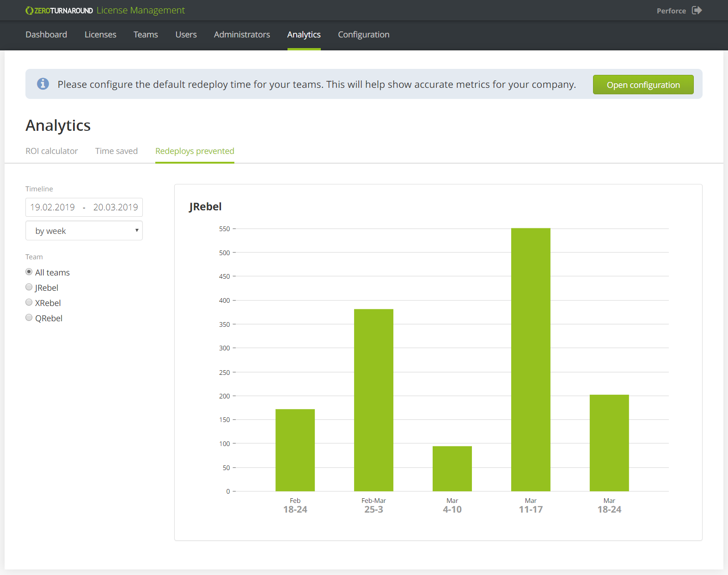Click the JRebel chart heading
728x575 pixels.
tap(205, 207)
